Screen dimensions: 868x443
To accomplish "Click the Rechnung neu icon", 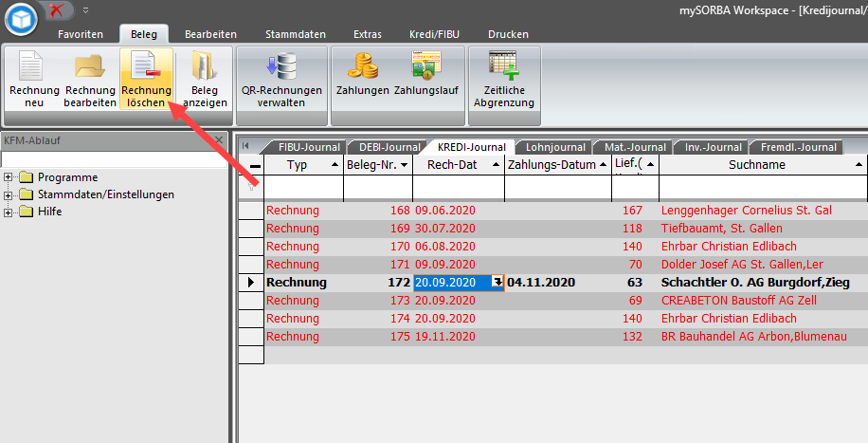I will coord(30,66).
